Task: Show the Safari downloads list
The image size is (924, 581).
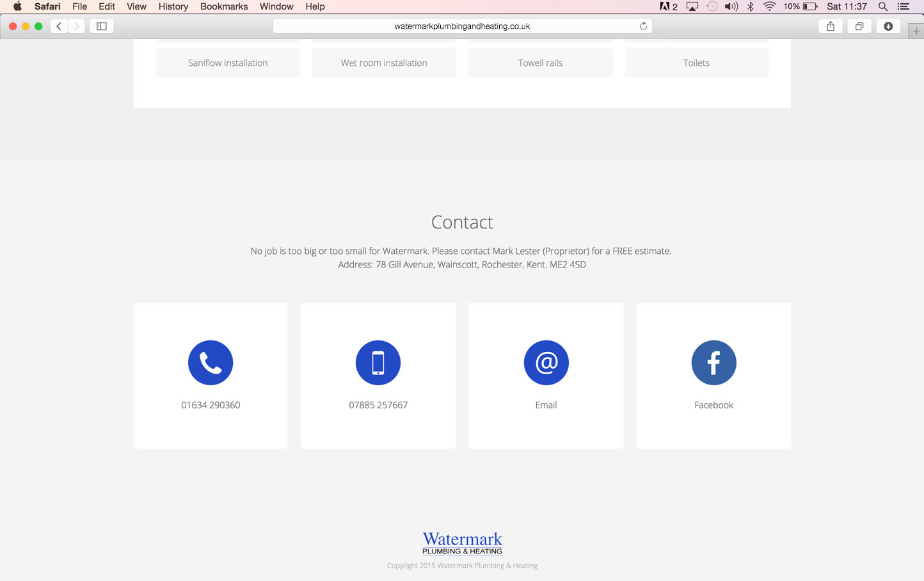Action: 888,26
